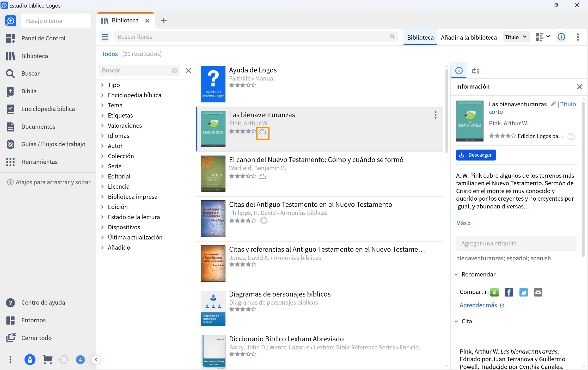Open the Buscar tool in the sidebar
This screenshot has height=370, width=588.
pyautogui.click(x=23, y=73)
